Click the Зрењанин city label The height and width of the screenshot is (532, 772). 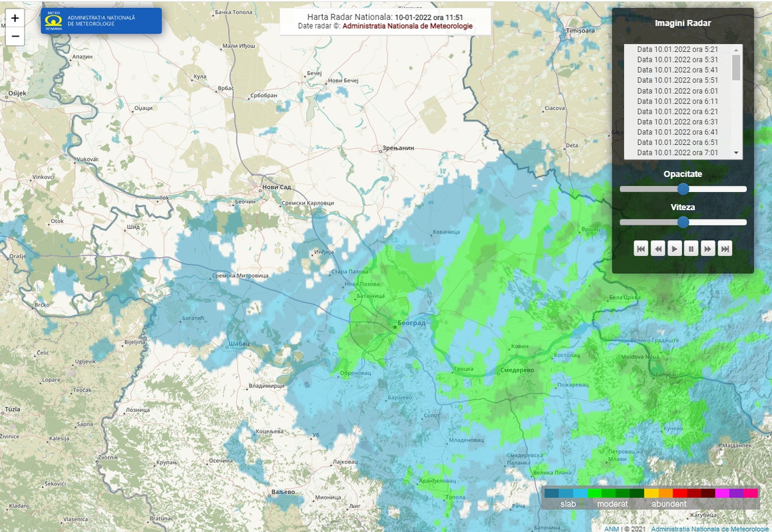398,148
